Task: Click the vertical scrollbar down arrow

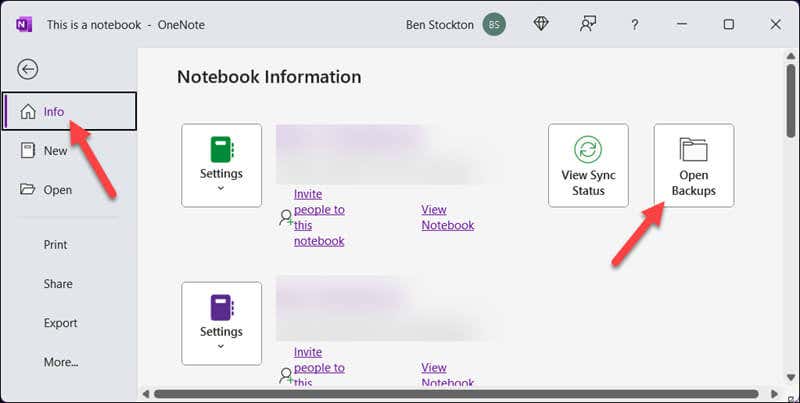Action: (791, 377)
